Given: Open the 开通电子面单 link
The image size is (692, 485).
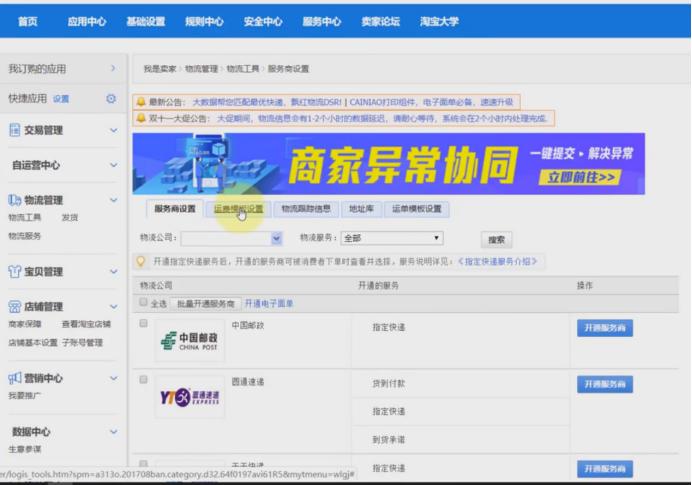Looking at the screenshot, I should coord(269,304).
